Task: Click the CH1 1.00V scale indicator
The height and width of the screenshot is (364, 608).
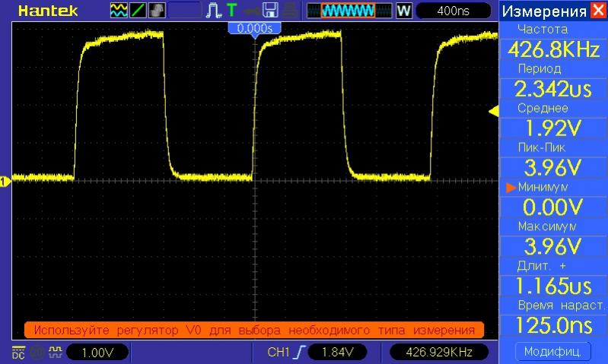Action: coord(97,353)
